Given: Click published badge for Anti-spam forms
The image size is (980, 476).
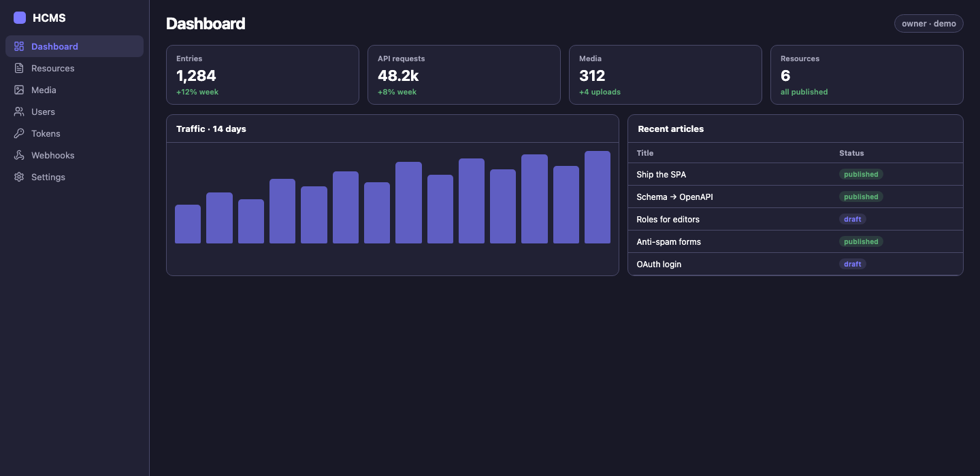Looking at the screenshot, I should click(x=861, y=241).
